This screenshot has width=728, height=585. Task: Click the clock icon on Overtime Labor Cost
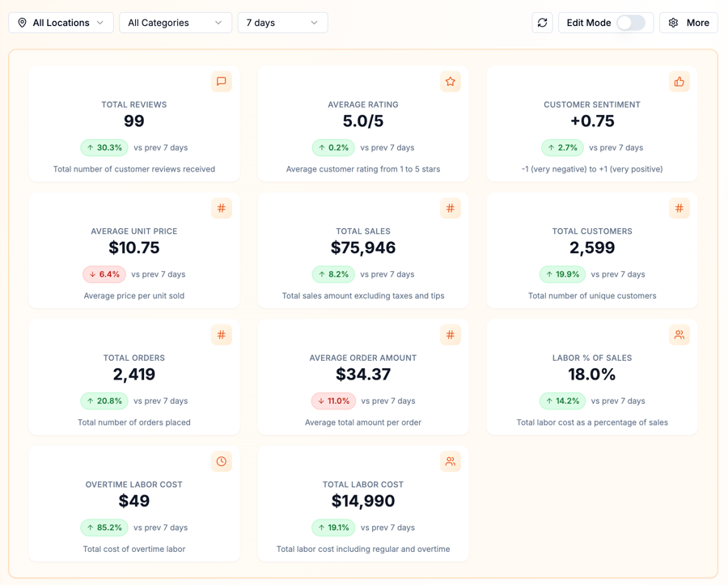pos(221,462)
